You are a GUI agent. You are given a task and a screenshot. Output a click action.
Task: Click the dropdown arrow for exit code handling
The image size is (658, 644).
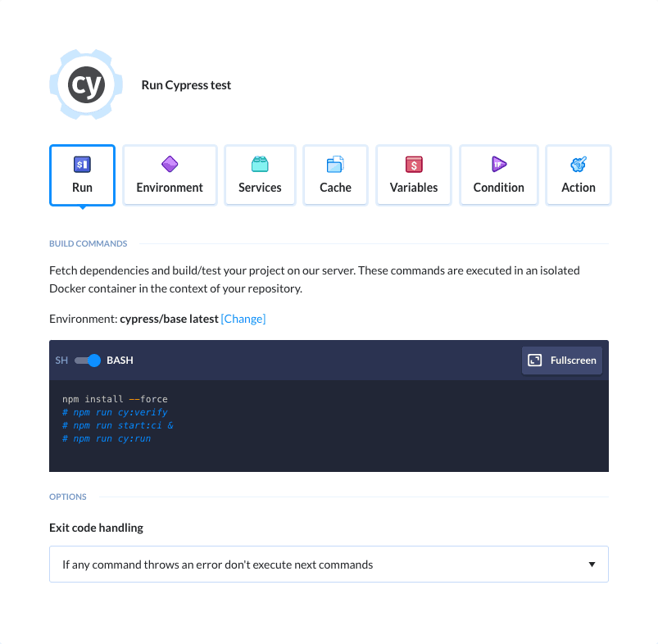click(x=592, y=565)
